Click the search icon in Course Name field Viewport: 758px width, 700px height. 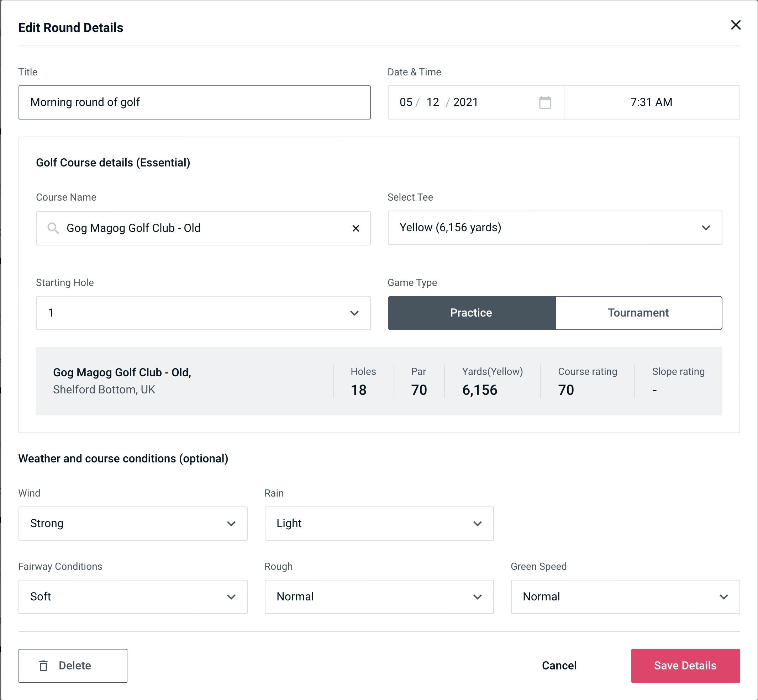coord(53,228)
